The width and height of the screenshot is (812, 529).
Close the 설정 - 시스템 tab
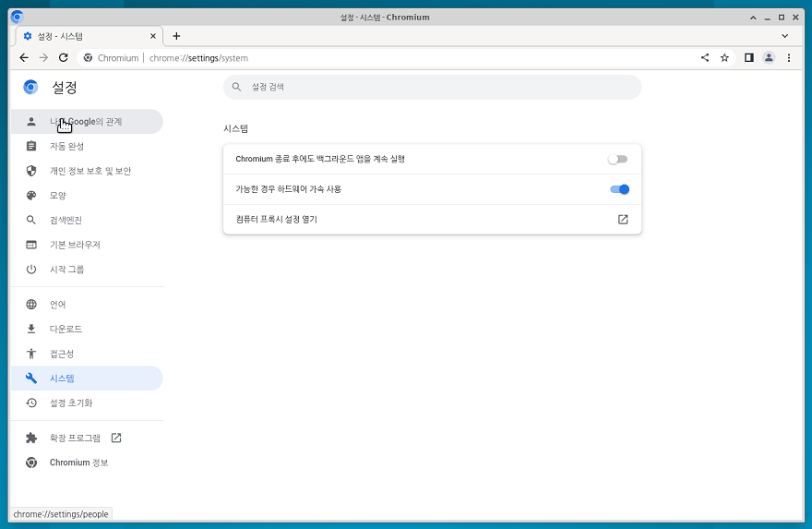tap(153, 36)
